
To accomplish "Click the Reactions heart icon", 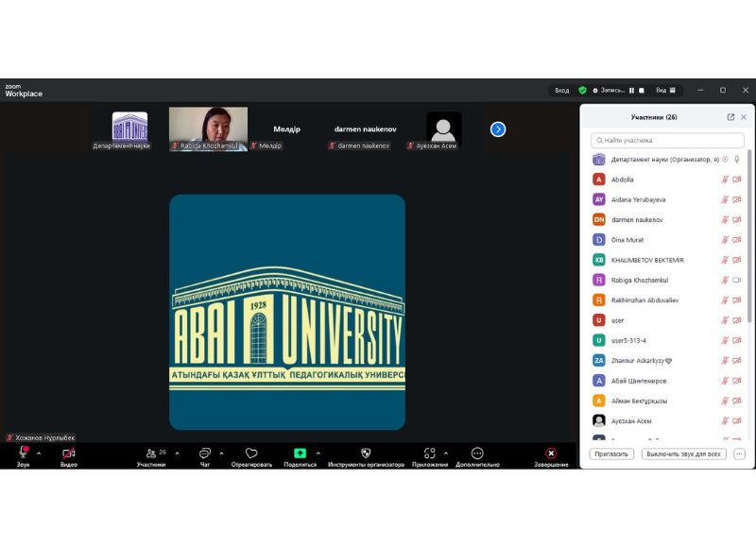I will click(251, 454).
